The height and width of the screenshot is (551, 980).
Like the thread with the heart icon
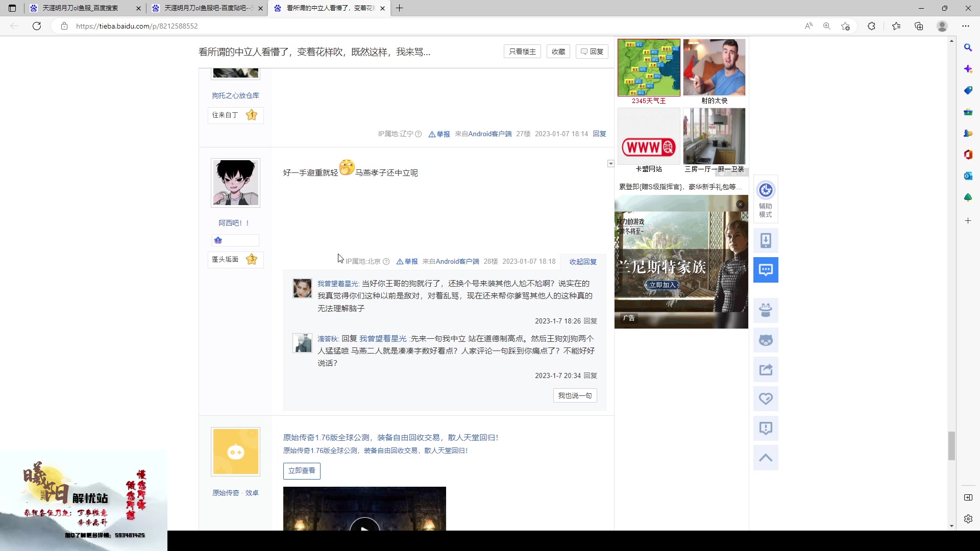(765, 398)
